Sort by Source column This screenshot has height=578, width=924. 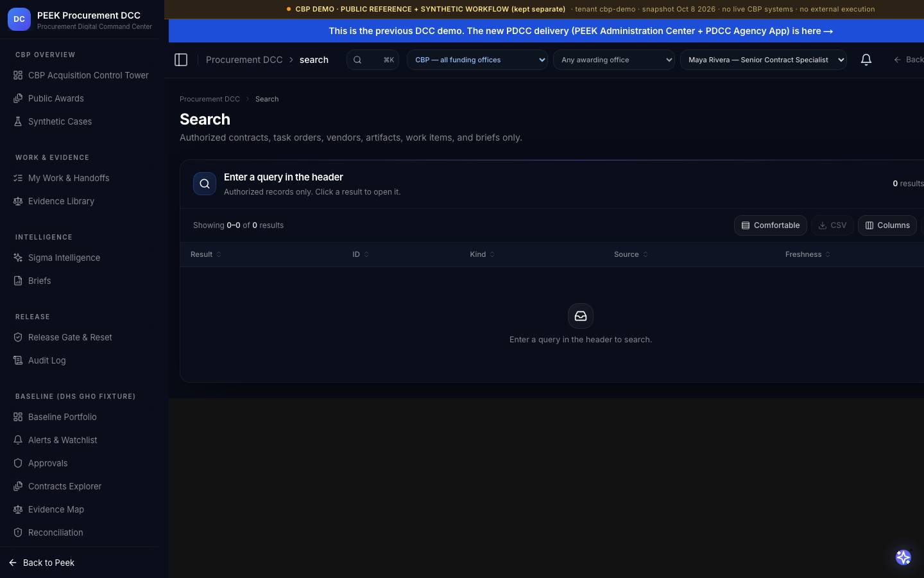pyautogui.click(x=631, y=254)
